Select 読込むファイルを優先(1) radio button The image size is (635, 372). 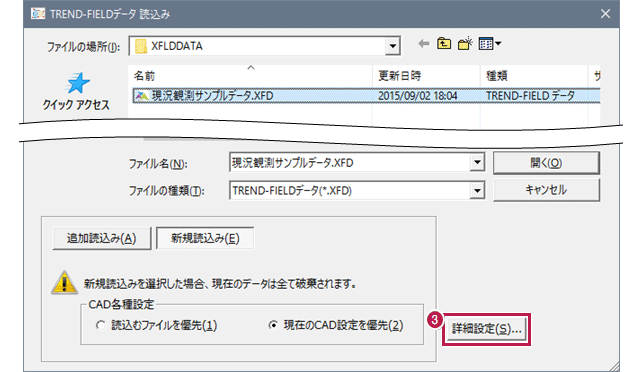pyautogui.click(x=100, y=325)
